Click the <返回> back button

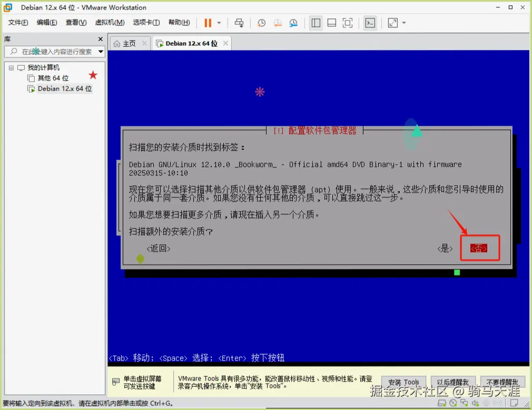click(x=159, y=248)
